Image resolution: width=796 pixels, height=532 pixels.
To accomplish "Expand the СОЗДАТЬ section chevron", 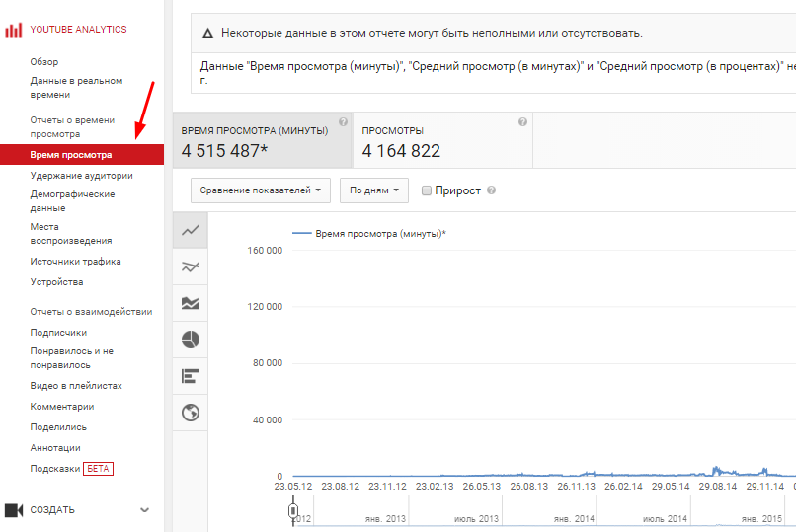I will [144, 510].
